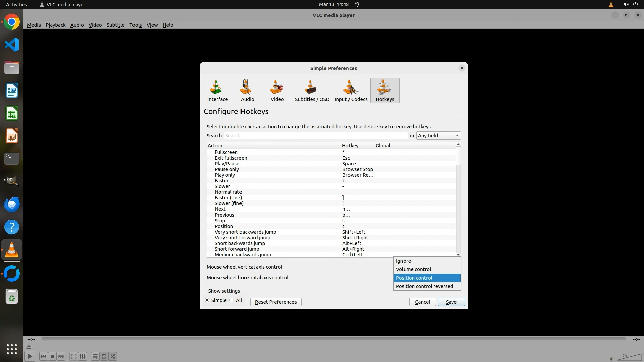Click the Reset Preferences button
This screenshot has width=644, height=362.
pos(275,302)
